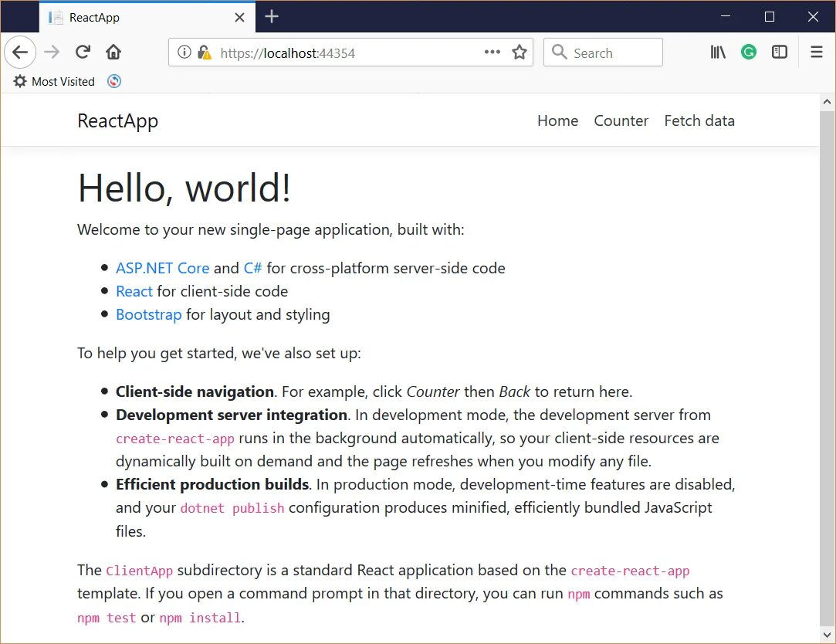This screenshot has height=644, width=836.
Task: Click the Grammarly extension icon
Action: coord(748,53)
